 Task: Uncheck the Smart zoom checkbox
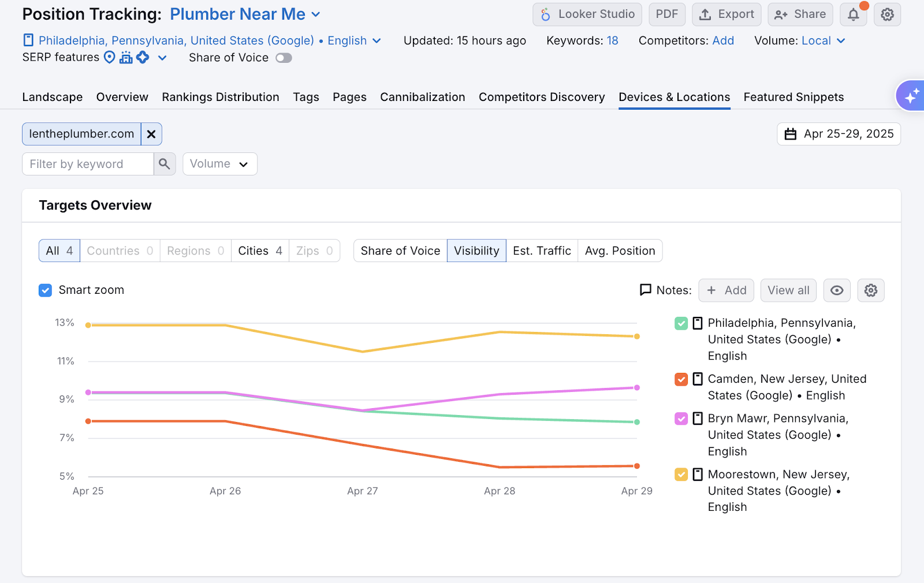pos(45,290)
